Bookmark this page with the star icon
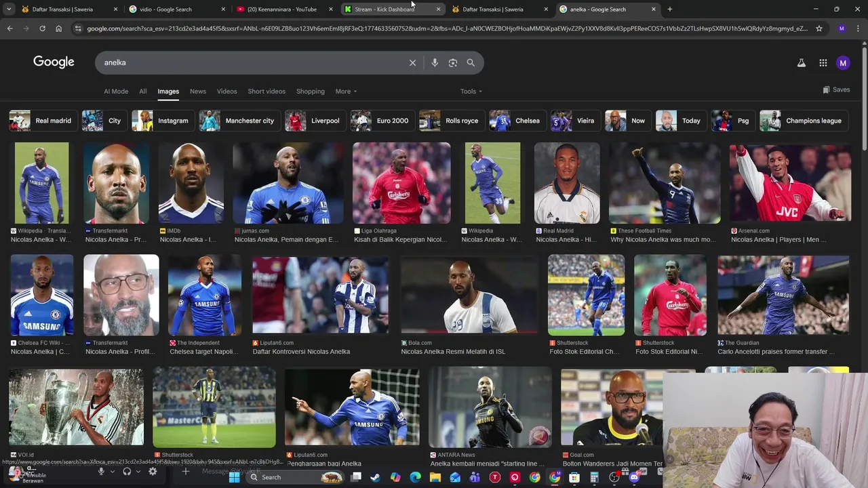 (819, 28)
